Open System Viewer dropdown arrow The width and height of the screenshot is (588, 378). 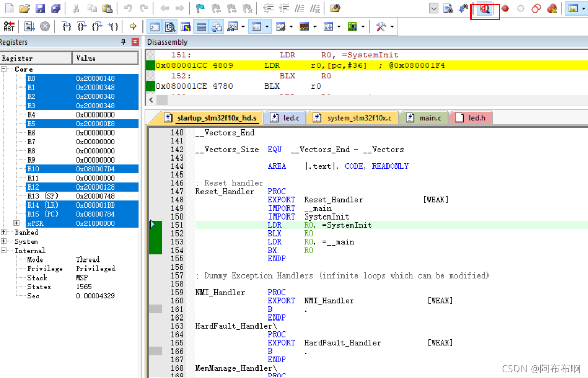coord(363,26)
